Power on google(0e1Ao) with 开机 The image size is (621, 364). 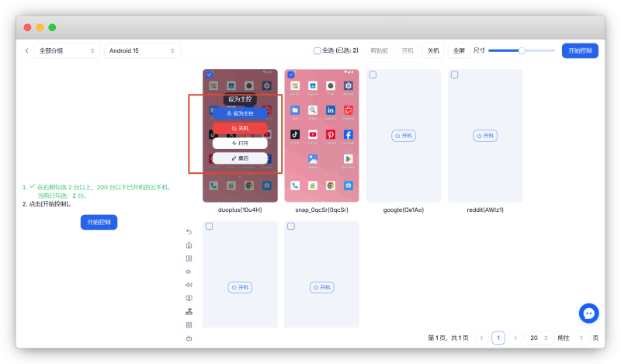point(404,136)
